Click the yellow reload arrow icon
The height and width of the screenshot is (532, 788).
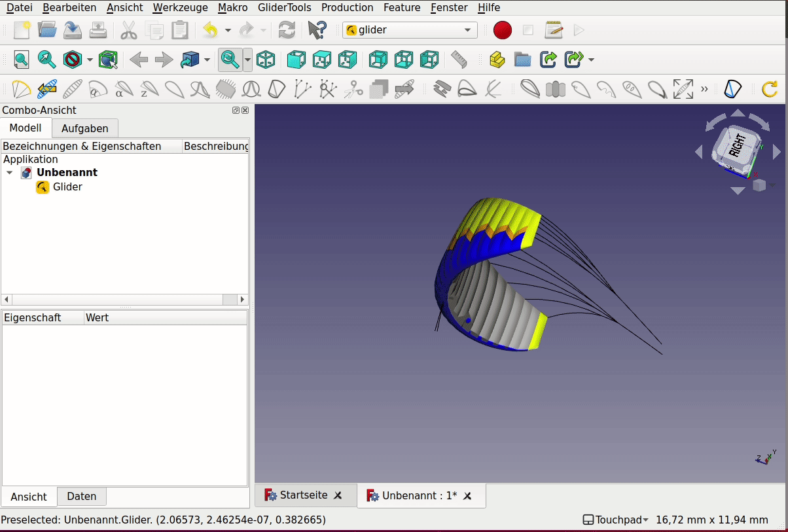click(770, 89)
